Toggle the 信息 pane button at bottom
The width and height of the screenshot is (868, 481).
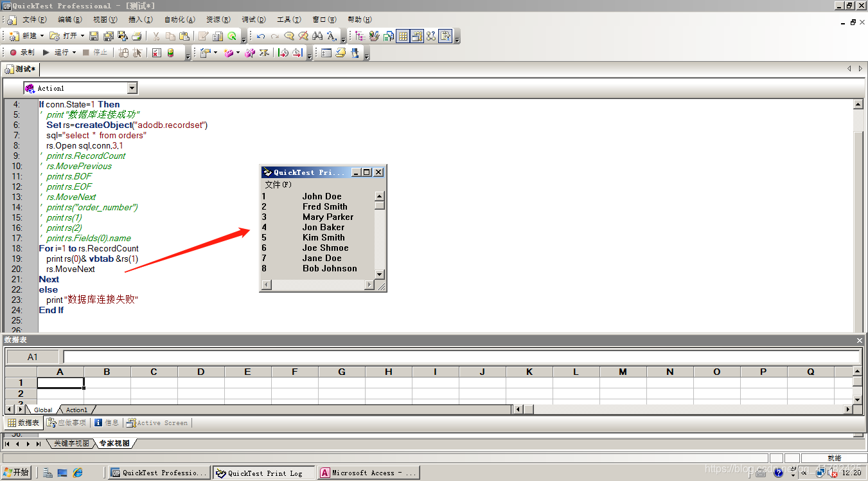tap(107, 422)
